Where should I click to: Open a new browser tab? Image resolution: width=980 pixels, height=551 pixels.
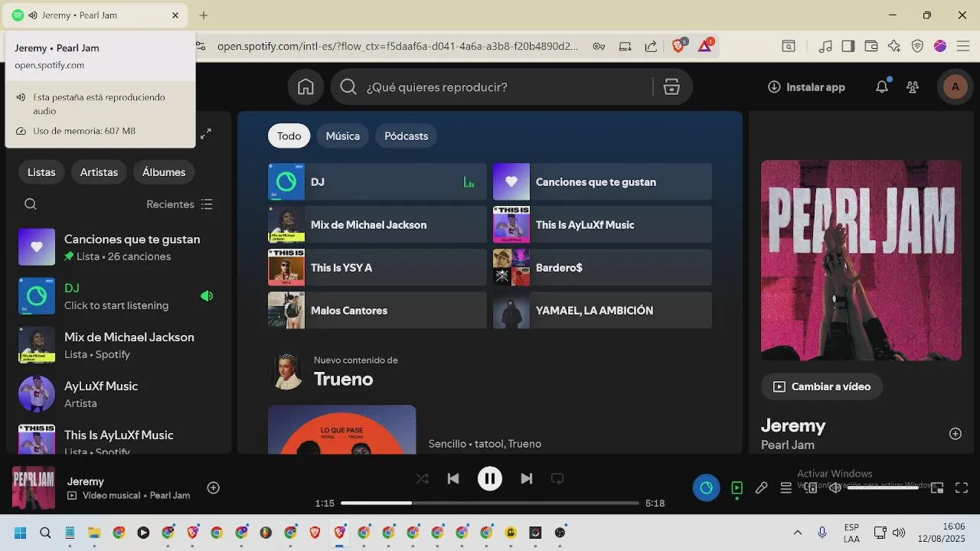tap(204, 15)
